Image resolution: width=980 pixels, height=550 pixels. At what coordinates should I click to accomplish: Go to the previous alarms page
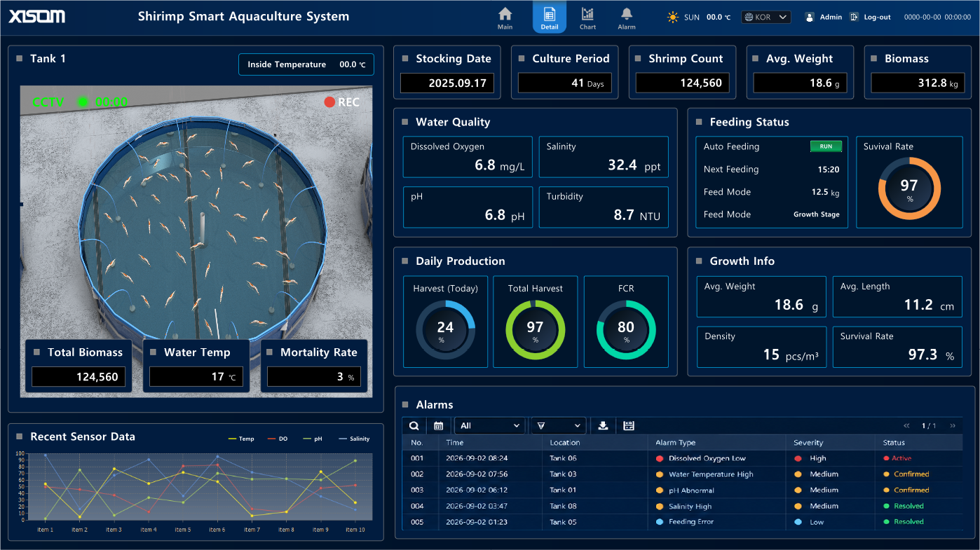[906, 425]
